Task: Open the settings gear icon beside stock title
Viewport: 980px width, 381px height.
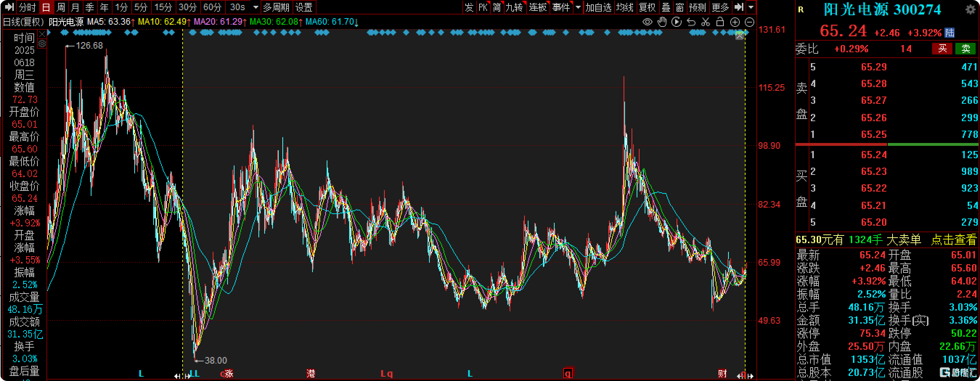Action: coord(971,9)
